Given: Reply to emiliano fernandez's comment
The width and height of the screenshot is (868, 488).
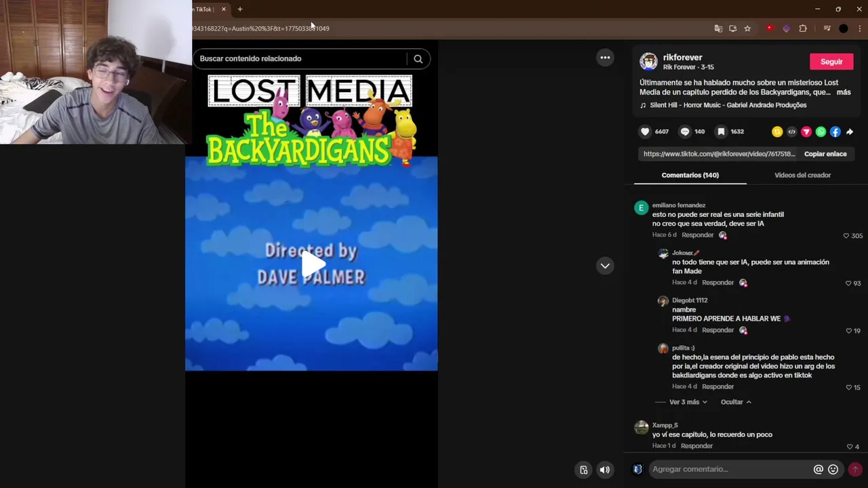Looking at the screenshot, I should 698,235.
